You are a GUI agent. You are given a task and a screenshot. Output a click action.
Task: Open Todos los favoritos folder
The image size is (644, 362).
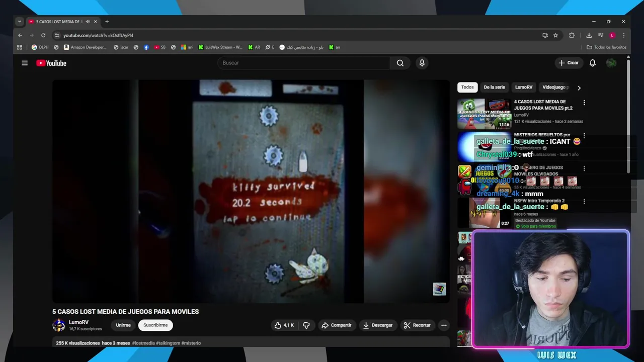pos(606,47)
